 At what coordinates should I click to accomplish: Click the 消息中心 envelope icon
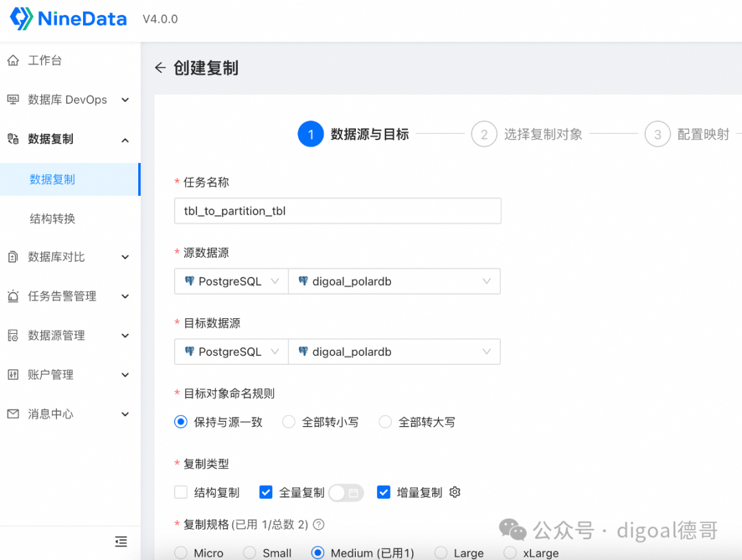tap(13, 414)
